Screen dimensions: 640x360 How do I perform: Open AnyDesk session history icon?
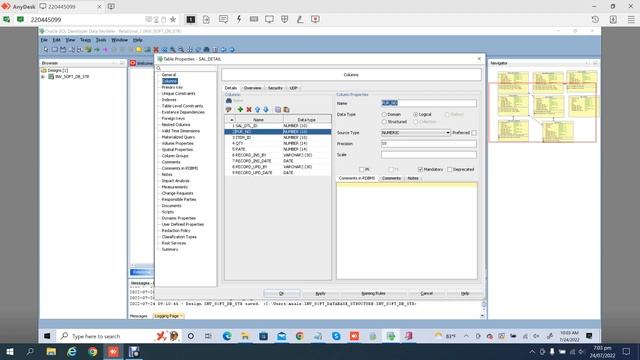pyautogui.click(x=595, y=19)
